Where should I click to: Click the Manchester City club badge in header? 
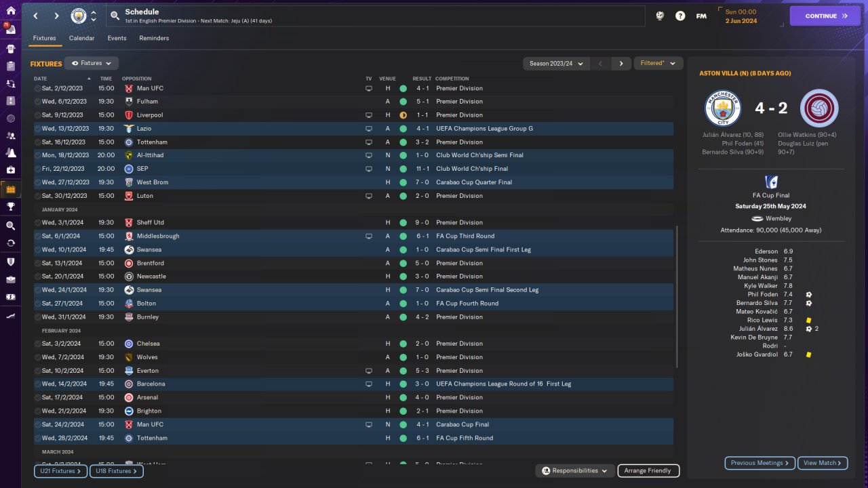click(79, 16)
